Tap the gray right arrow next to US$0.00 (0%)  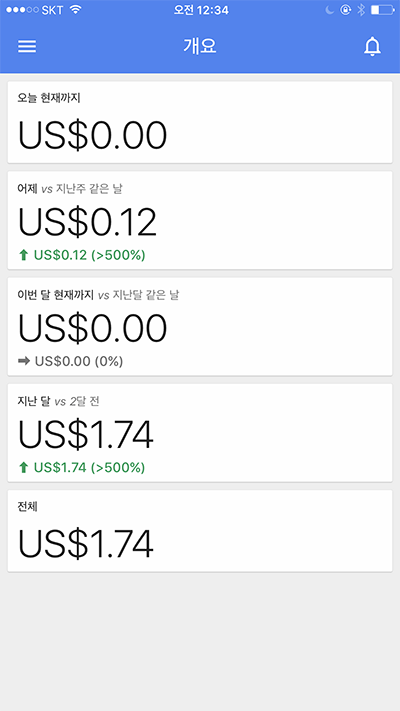24,361
